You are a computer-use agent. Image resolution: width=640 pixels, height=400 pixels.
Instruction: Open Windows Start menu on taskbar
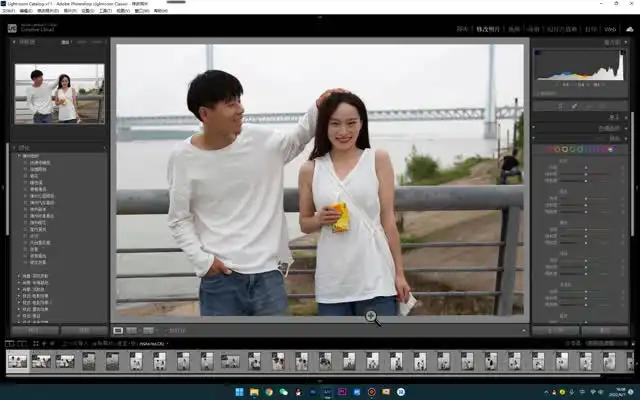pyautogui.click(x=238, y=391)
